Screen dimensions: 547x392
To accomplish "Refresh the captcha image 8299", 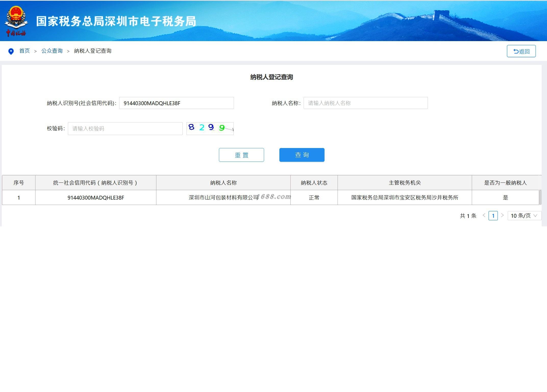I will [210, 128].
